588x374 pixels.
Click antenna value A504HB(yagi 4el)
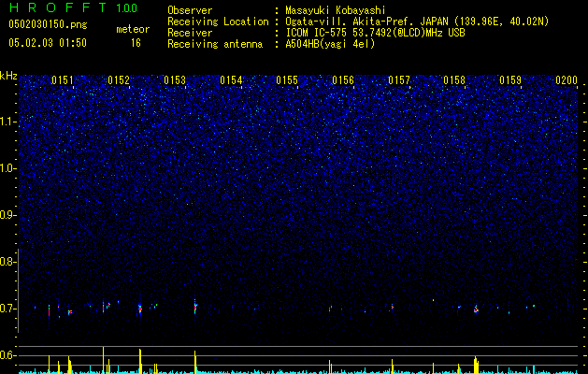[330, 44]
